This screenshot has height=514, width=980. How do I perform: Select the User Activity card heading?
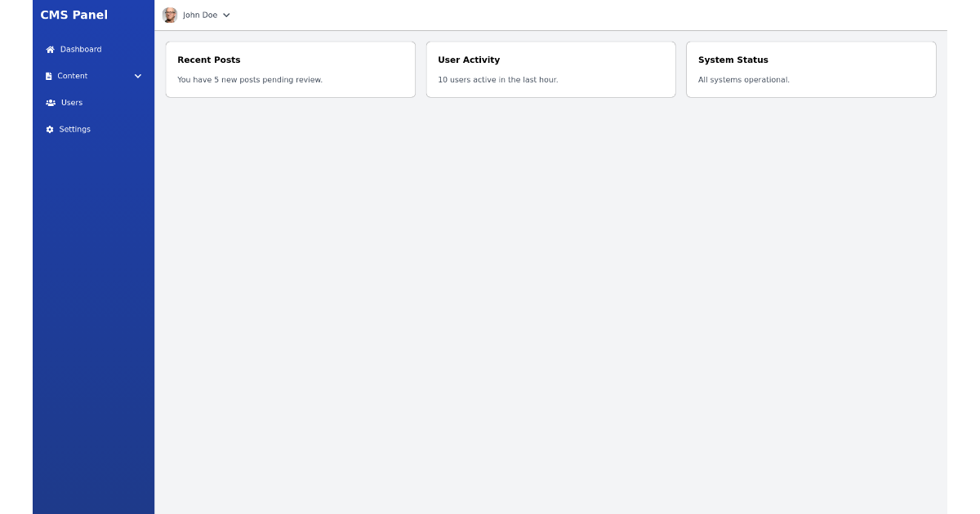(x=469, y=60)
